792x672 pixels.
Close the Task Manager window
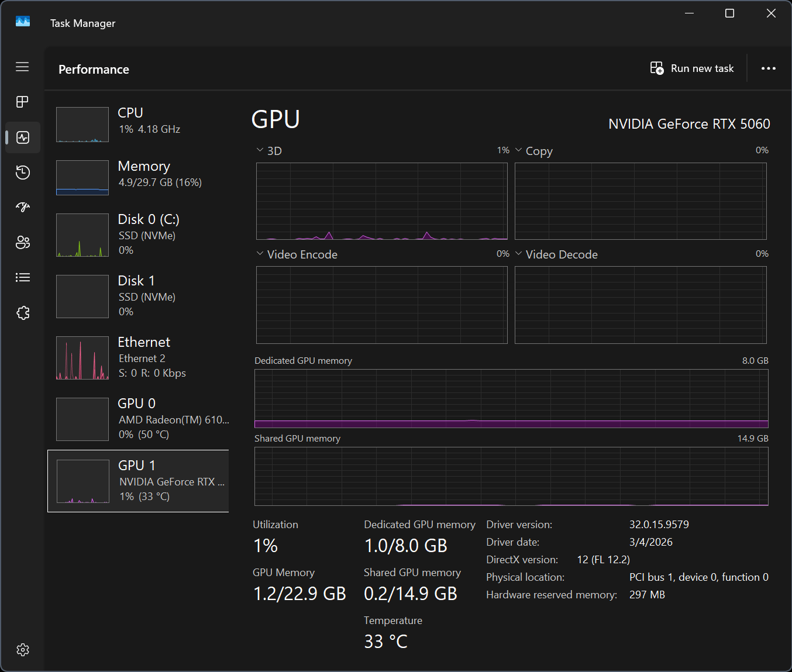point(771,13)
